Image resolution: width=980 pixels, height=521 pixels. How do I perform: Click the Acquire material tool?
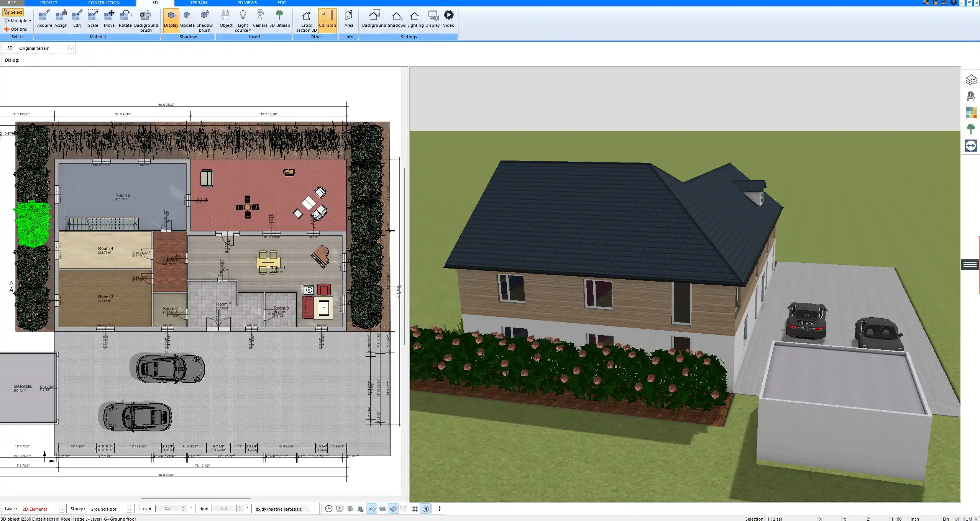click(x=44, y=19)
